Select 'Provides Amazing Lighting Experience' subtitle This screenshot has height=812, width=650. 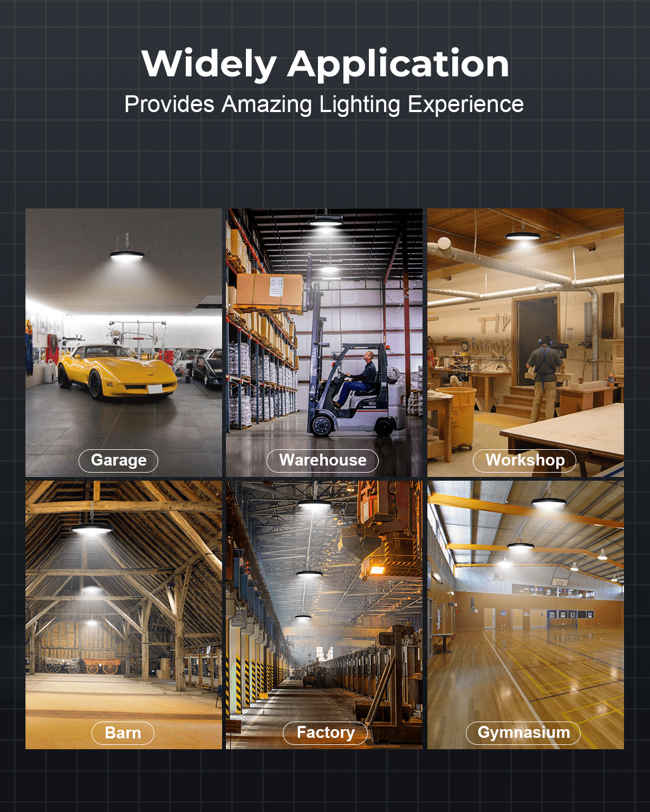point(324,104)
